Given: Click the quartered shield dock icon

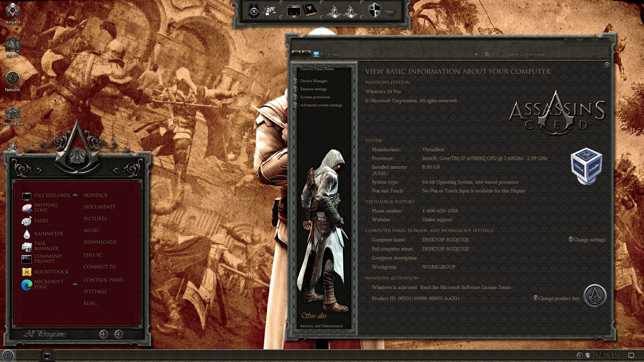Looking at the screenshot, I should [x=374, y=11].
